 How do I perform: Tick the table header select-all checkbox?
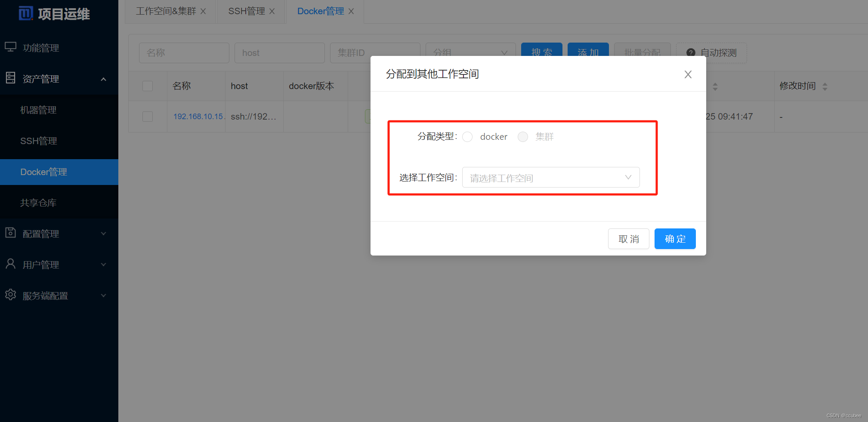(x=148, y=86)
